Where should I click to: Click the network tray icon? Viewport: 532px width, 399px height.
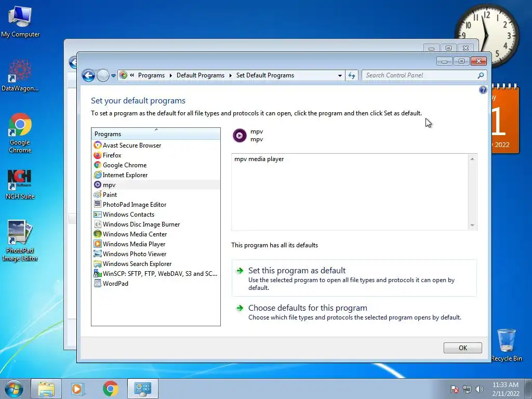pos(467,389)
